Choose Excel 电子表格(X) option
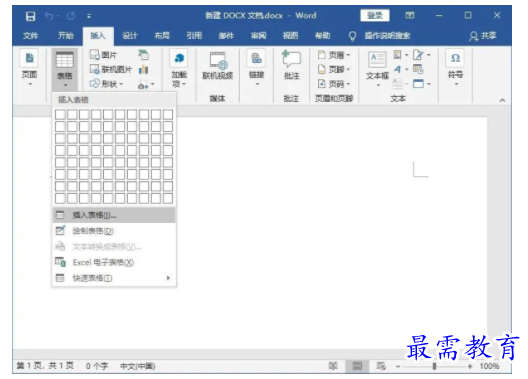The width and height of the screenshot is (528, 379). tap(114, 262)
